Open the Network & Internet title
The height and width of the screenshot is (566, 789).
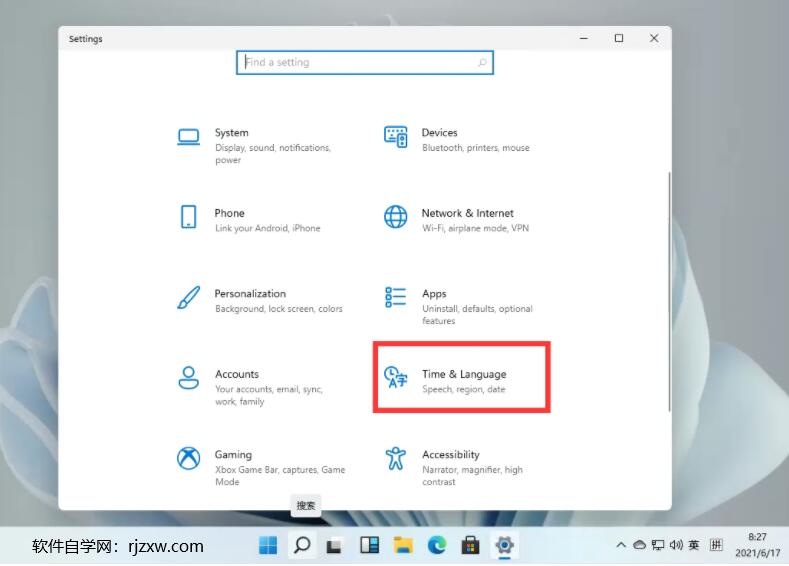point(467,213)
